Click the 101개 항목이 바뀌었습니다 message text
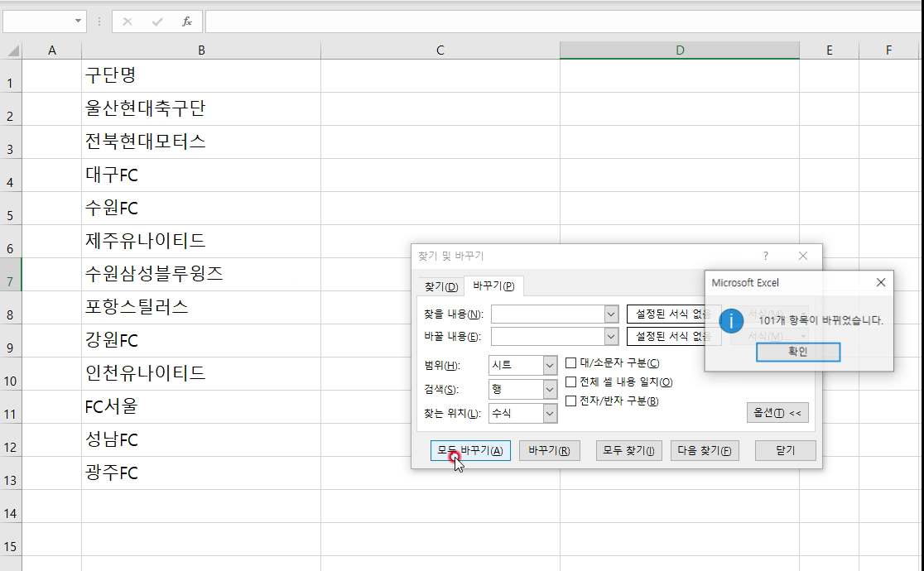Image resolution: width=924 pixels, height=571 pixels. 821,320
